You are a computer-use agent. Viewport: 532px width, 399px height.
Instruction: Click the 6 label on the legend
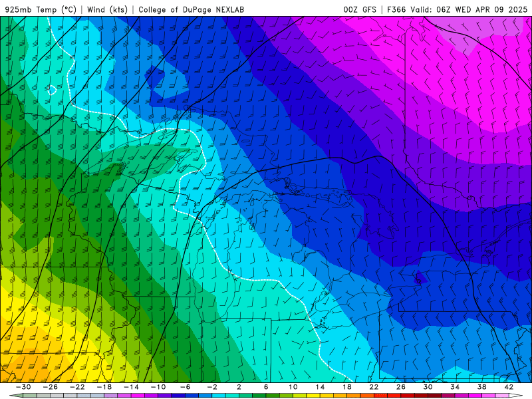(266, 387)
